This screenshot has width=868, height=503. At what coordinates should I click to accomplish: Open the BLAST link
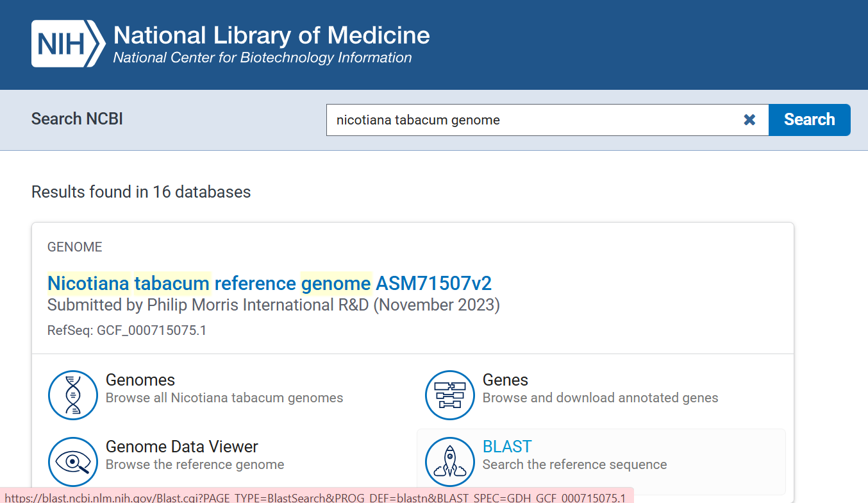click(507, 447)
